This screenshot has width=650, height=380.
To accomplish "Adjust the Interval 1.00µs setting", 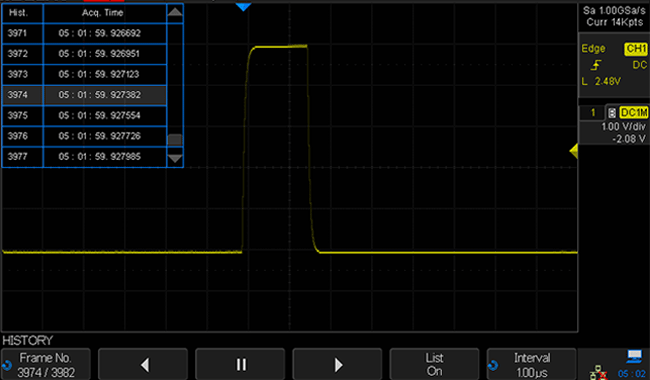I will pos(531,364).
